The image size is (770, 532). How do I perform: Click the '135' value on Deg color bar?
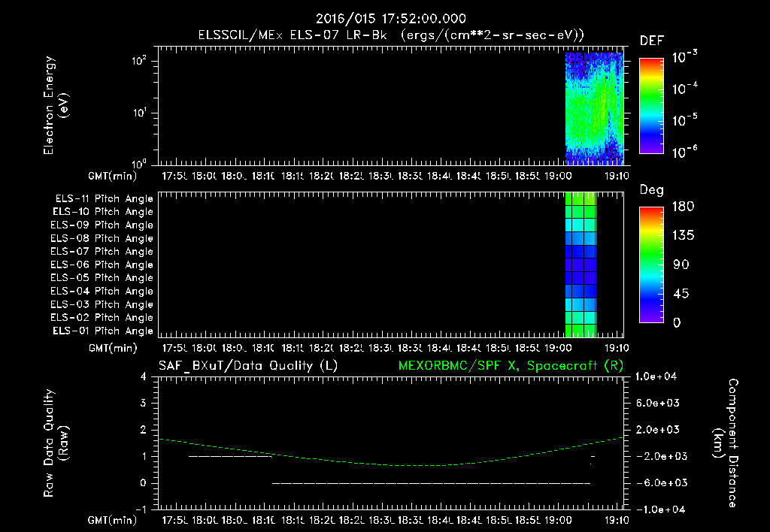pyautogui.click(x=683, y=236)
